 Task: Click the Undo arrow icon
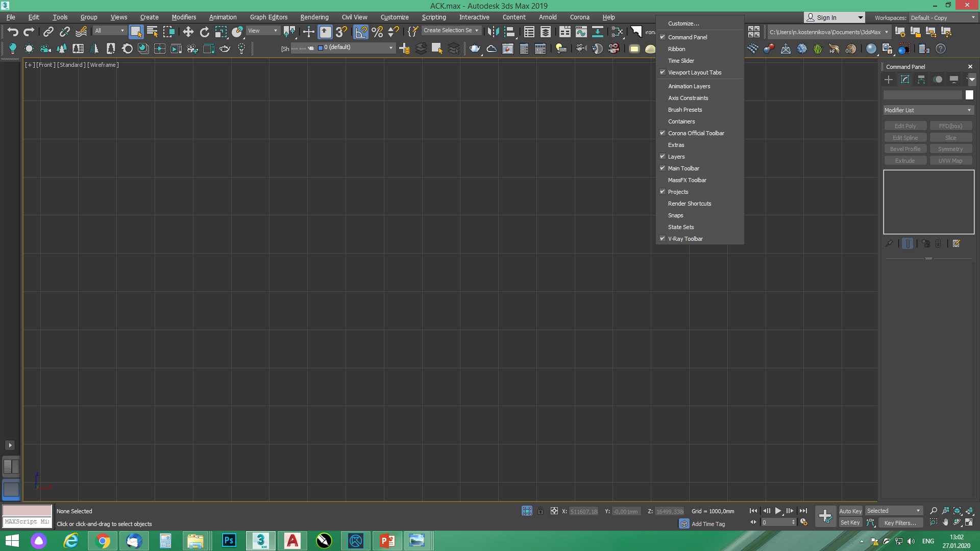(13, 32)
